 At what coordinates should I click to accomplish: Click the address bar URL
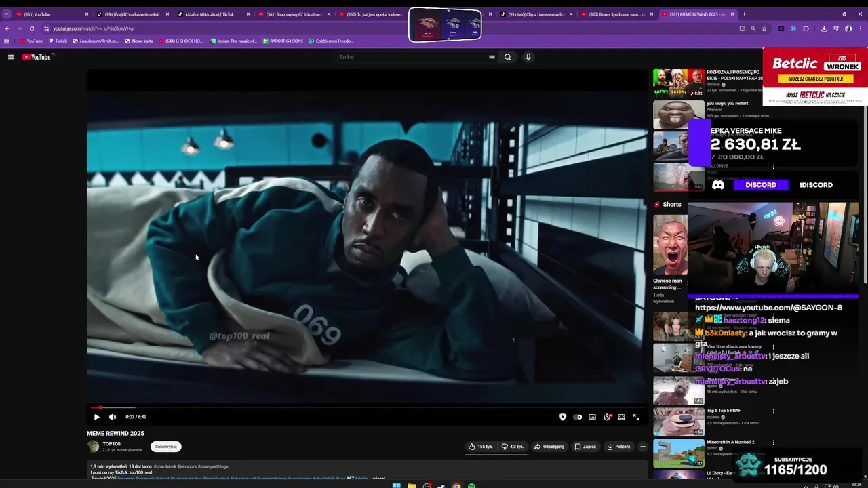pyautogui.click(x=94, y=28)
